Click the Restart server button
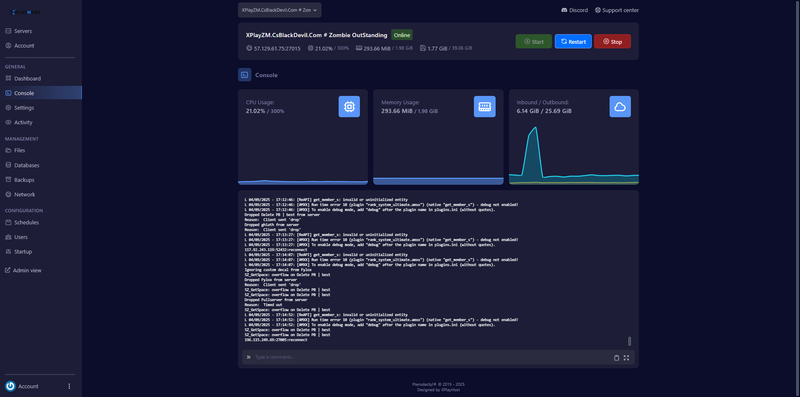Viewport: 800px width, 397px height. click(573, 41)
